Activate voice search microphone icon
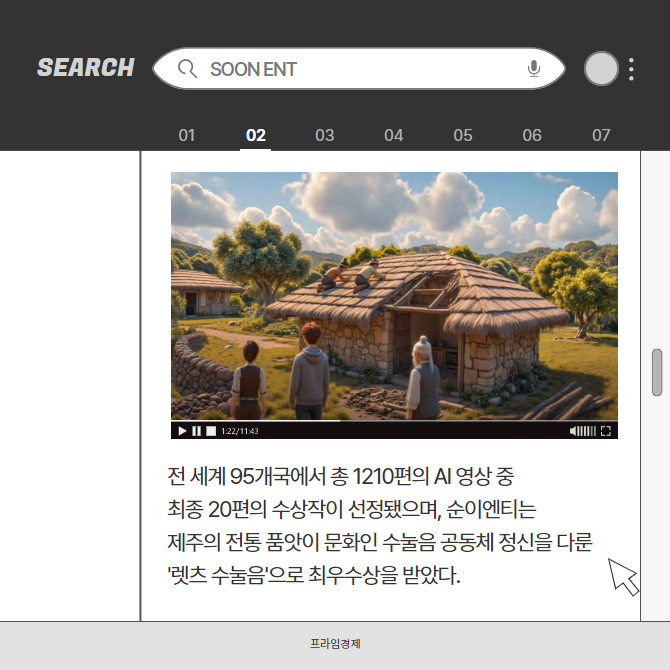Viewport: 670px width, 670px height. coord(534,69)
